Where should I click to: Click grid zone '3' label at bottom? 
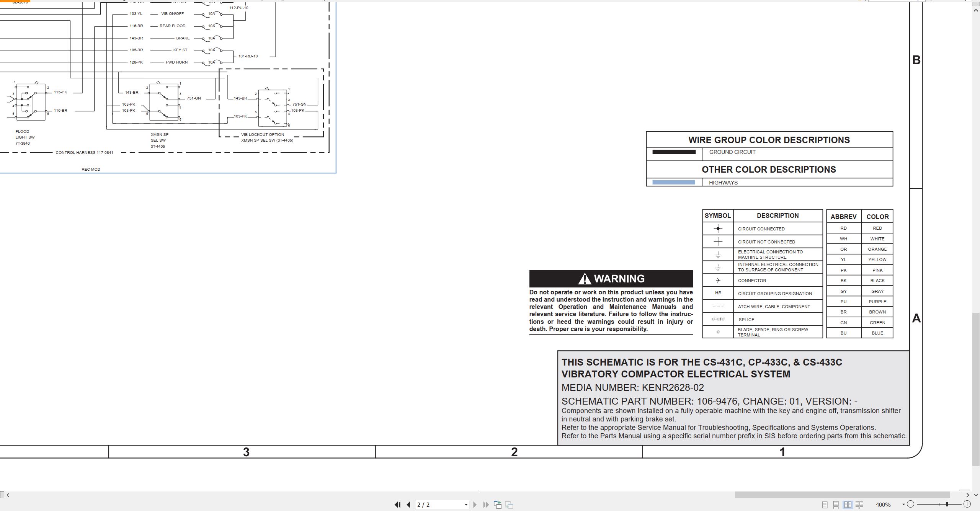click(x=246, y=452)
